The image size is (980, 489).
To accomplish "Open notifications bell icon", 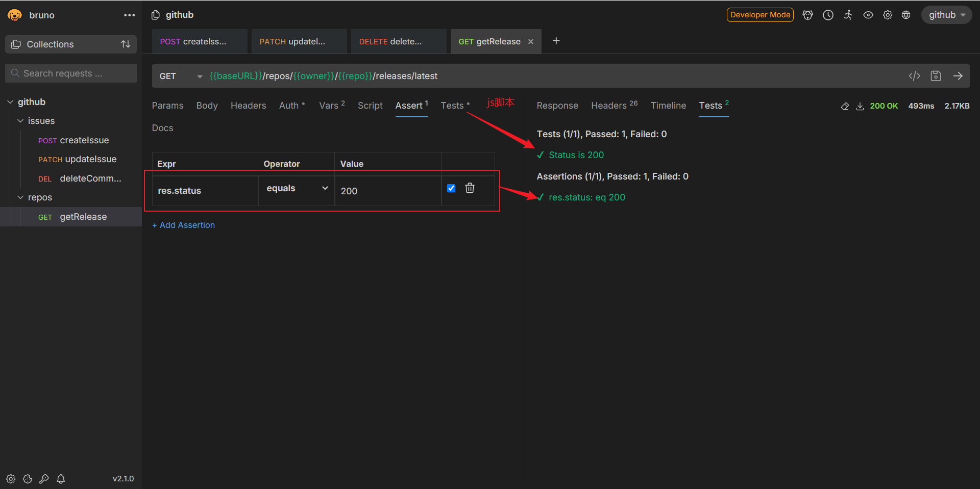I will pyautogui.click(x=61, y=479).
